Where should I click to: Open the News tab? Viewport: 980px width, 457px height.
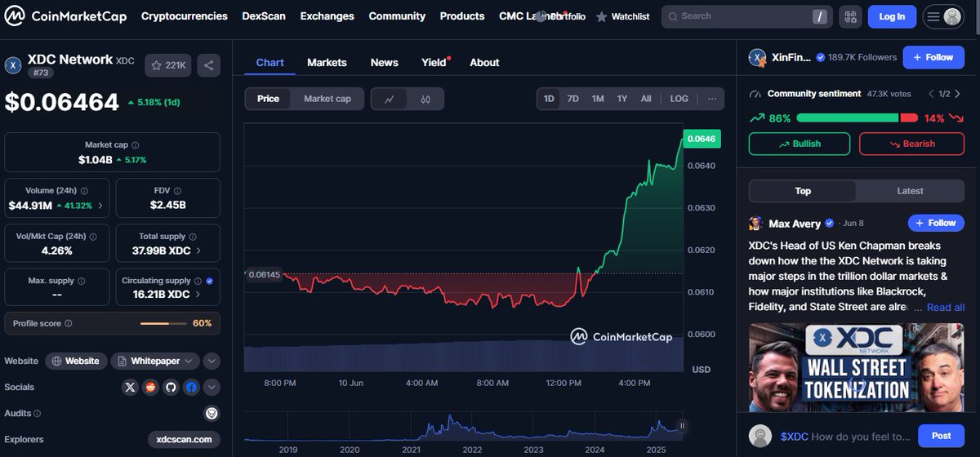pos(384,62)
